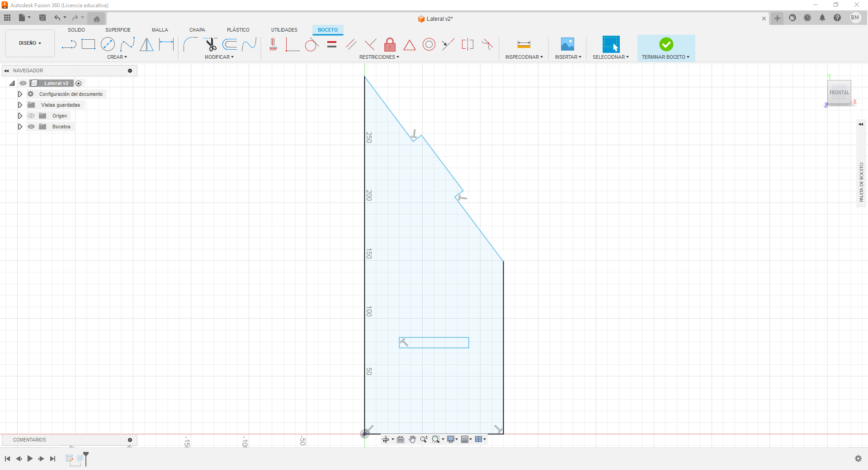868x470 pixels.
Task: Select the Mirror sketch tool
Action: [146, 44]
